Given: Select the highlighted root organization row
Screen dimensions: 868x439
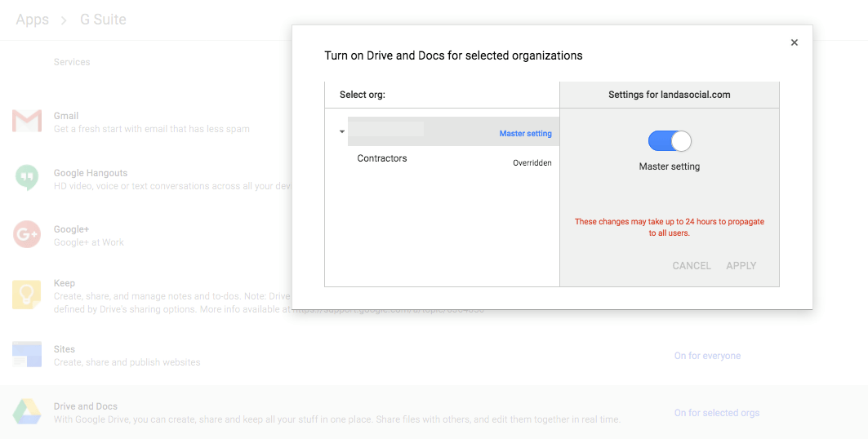Looking at the screenshot, I should pyautogui.click(x=453, y=131).
